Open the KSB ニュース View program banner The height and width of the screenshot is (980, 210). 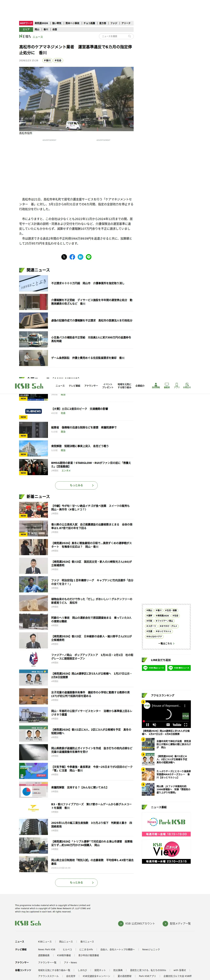166,852
